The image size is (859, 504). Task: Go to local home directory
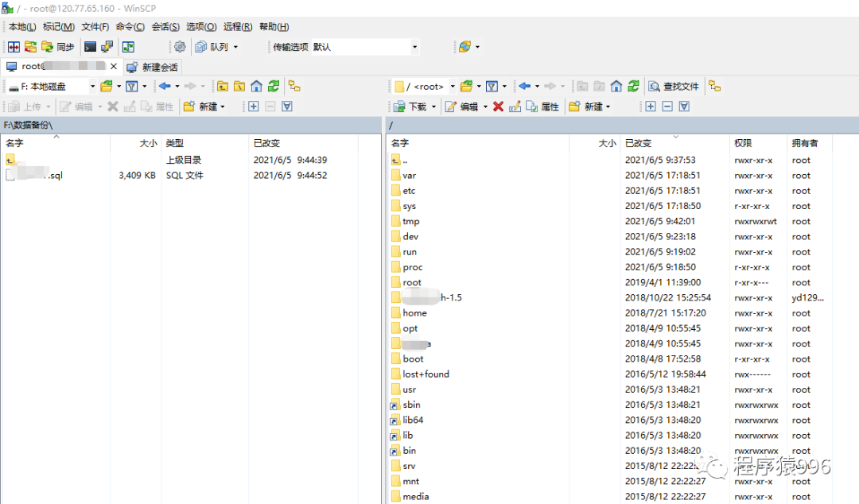(x=256, y=86)
